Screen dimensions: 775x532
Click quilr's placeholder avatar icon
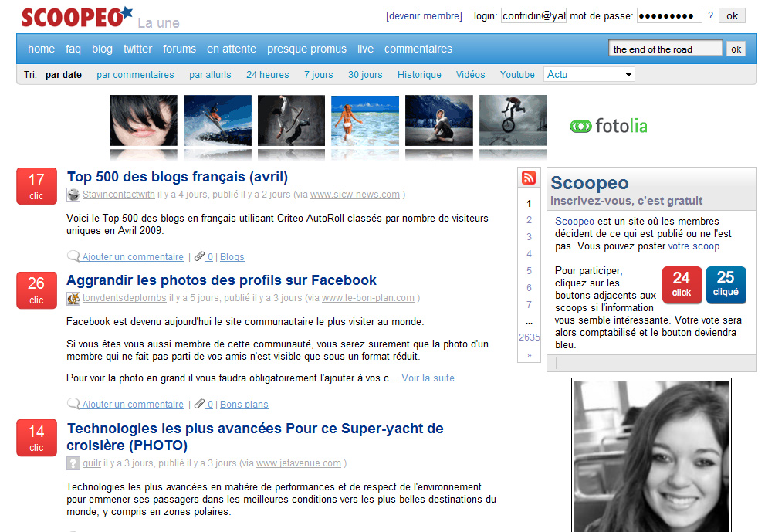pos(73,463)
